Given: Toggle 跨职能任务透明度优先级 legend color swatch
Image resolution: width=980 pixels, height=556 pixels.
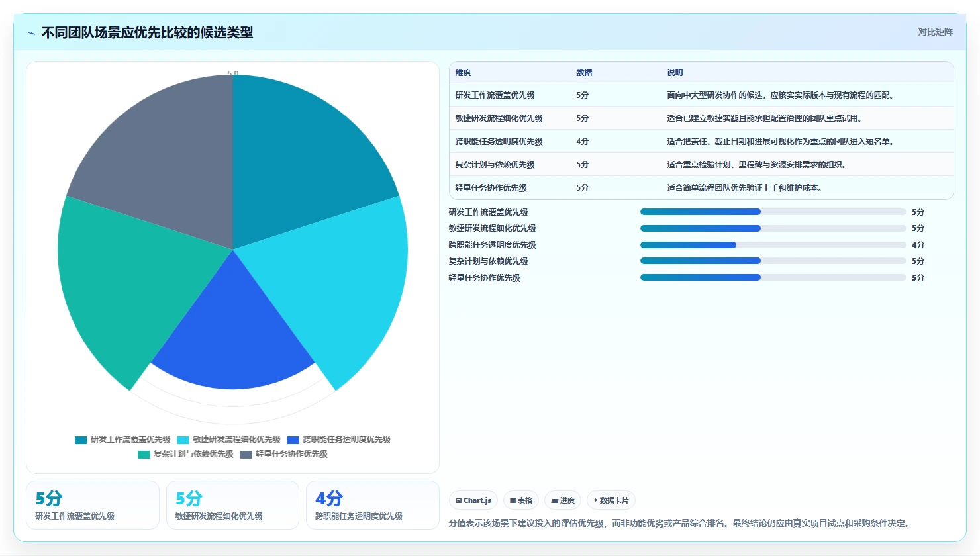Looking at the screenshot, I should click(x=293, y=440).
